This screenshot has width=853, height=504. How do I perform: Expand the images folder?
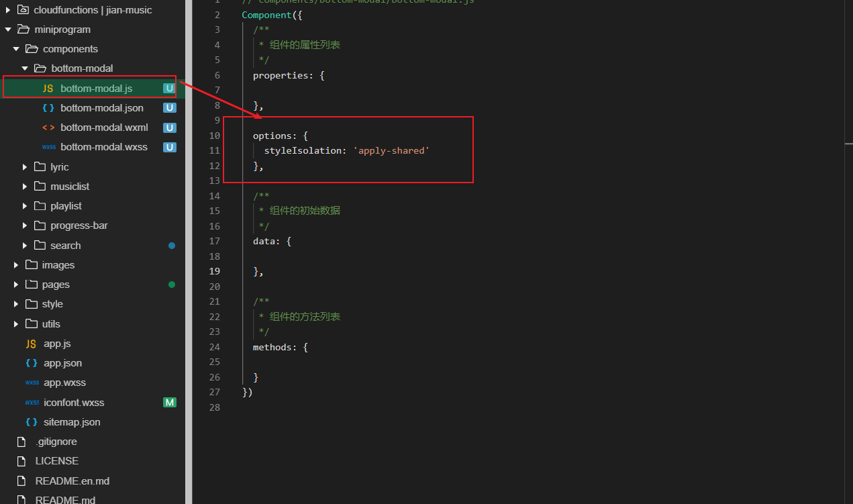pos(16,265)
